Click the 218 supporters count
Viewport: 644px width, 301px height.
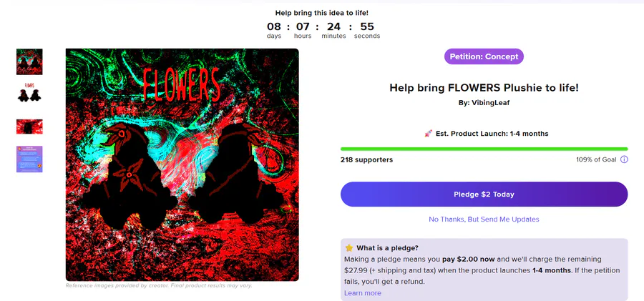tap(367, 159)
